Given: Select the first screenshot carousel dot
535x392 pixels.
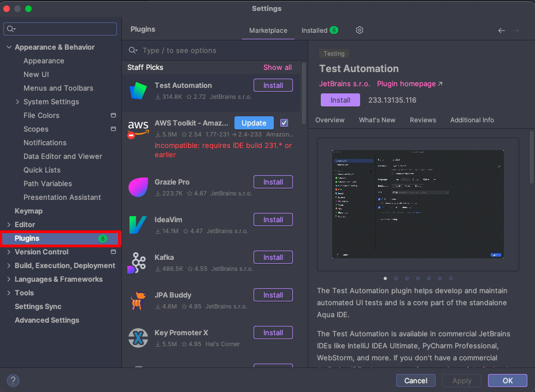Looking at the screenshot, I should (x=385, y=278).
